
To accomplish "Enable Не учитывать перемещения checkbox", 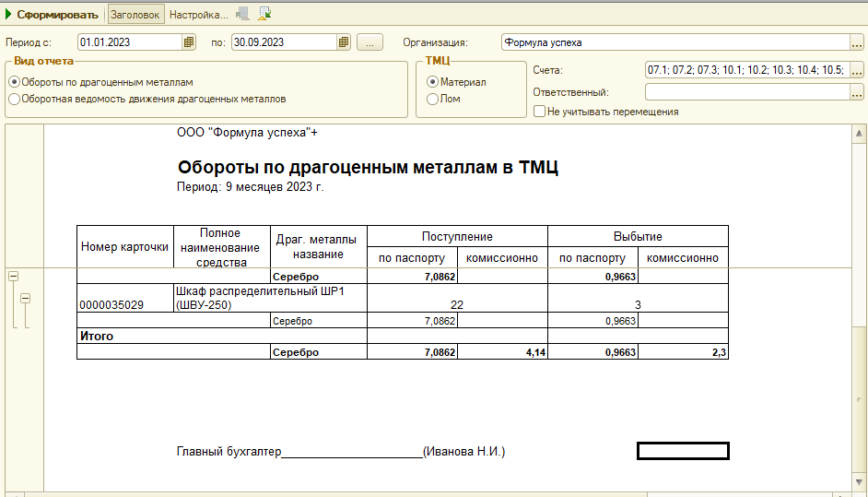I will [x=539, y=112].
